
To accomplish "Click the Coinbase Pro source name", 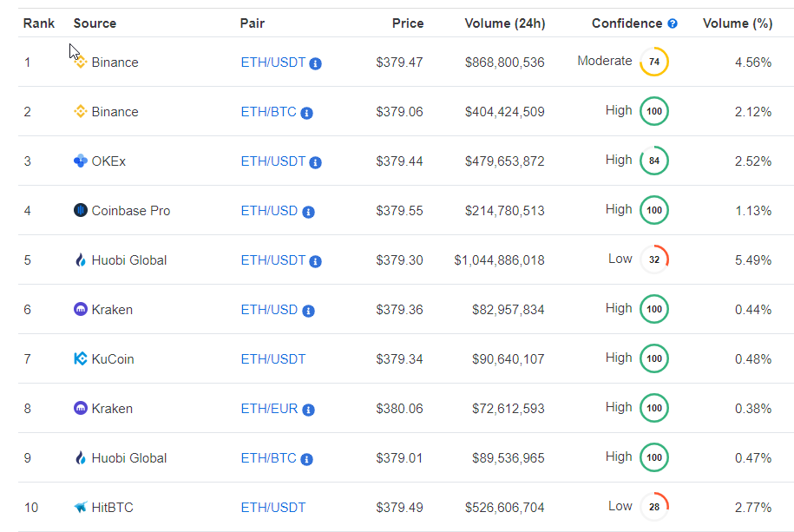I will pyautogui.click(x=131, y=210).
